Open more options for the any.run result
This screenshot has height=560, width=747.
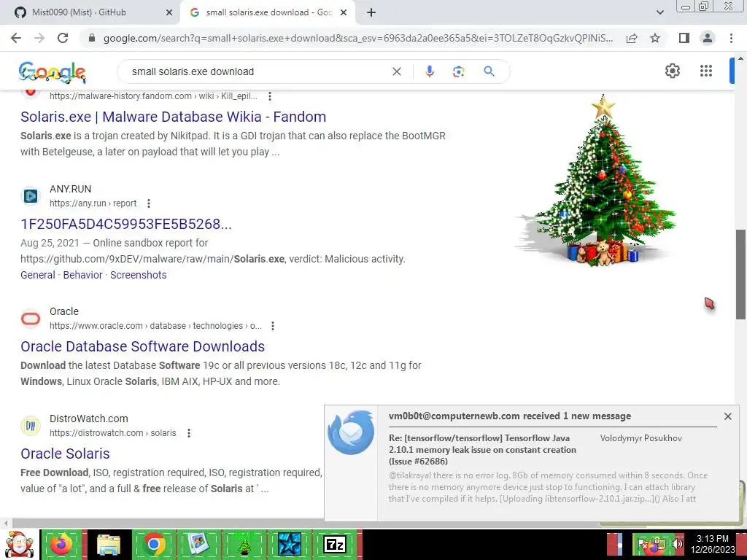point(149,203)
